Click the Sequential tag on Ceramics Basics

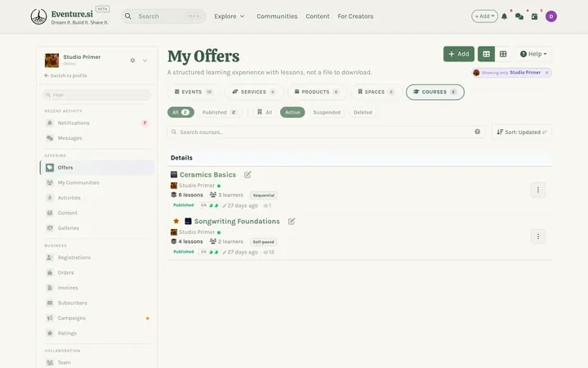pyautogui.click(x=264, y=195)
